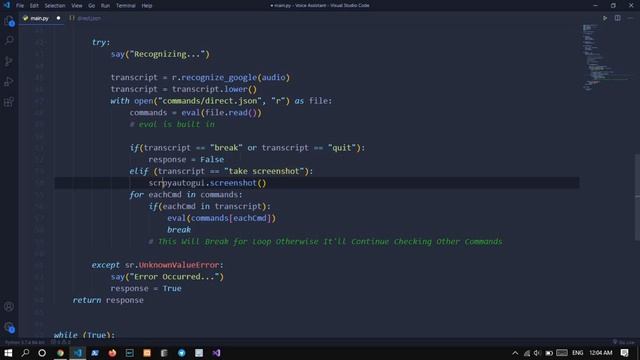Open the Explorer view in activity bar
Screen dimensions: 640x360
pos(9,21)
